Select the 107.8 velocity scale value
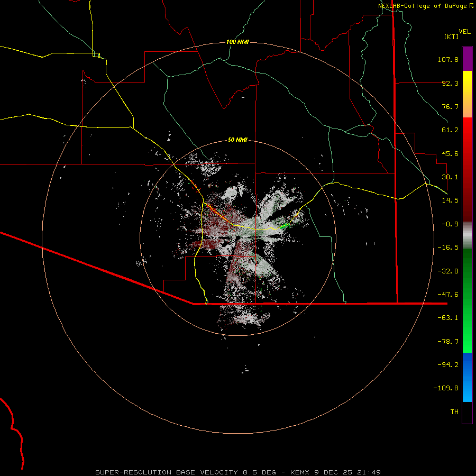 448,59
